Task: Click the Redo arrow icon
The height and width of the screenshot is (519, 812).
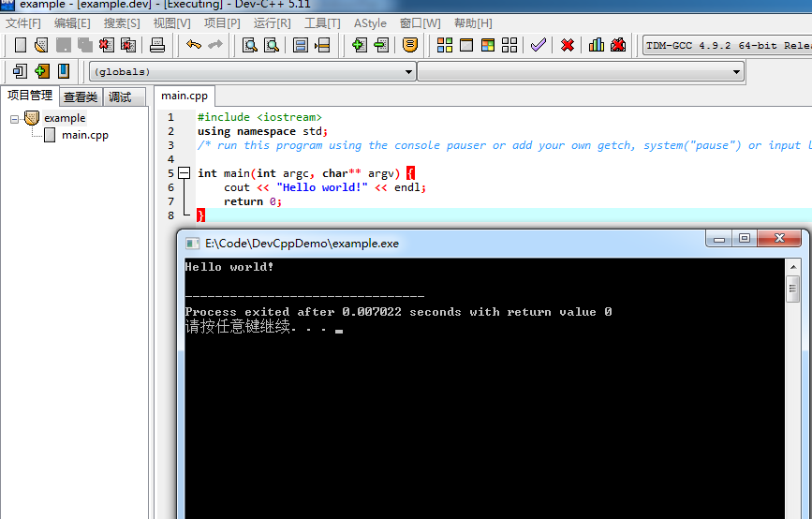Action: click(x=214, y=45)
